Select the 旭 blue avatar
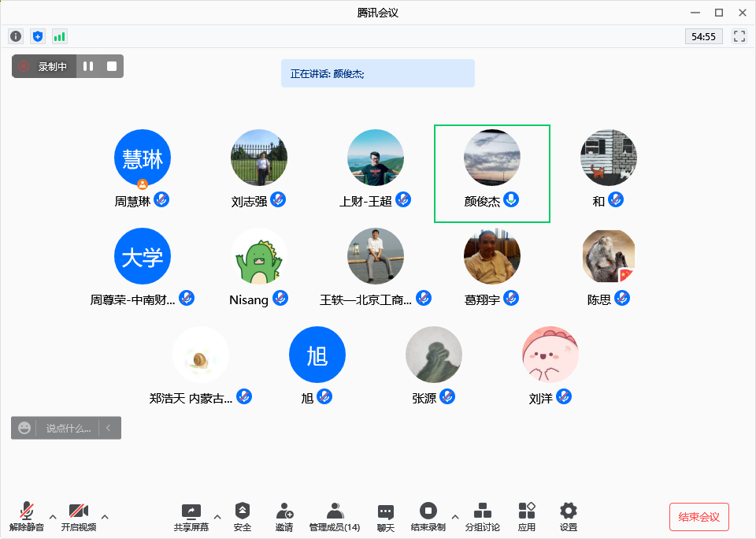 coord(317,355)
